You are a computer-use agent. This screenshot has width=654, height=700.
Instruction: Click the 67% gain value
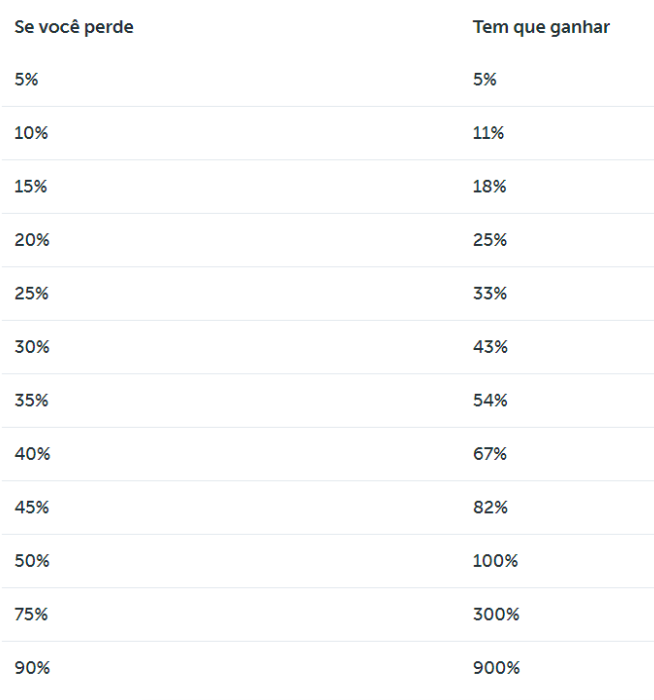(490, 454)
